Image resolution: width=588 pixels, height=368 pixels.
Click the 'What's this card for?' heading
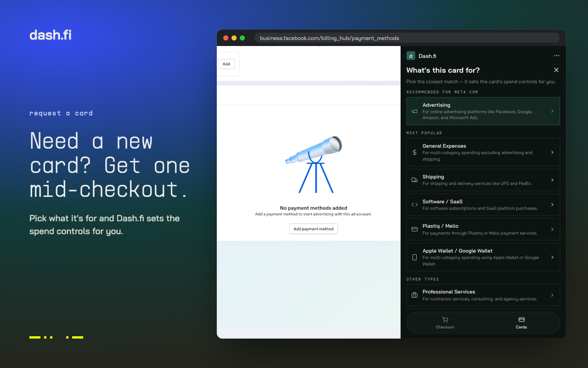point(443,70)
